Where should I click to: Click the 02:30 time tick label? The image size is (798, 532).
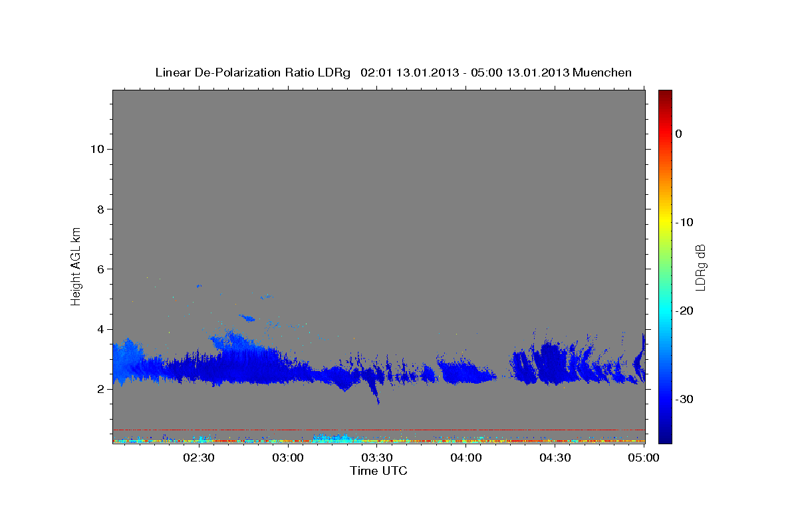pyautogui.click(x=199, y=458)
